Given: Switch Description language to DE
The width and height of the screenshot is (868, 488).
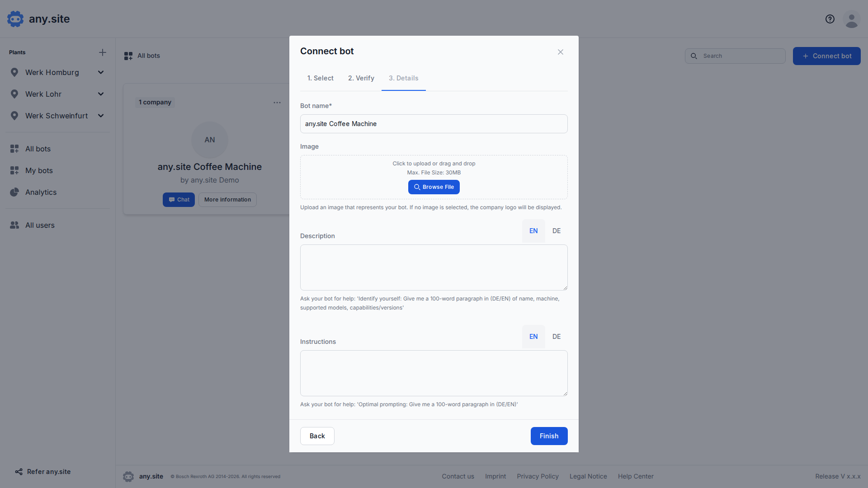Looking at the screenshot, I should 557,231.
